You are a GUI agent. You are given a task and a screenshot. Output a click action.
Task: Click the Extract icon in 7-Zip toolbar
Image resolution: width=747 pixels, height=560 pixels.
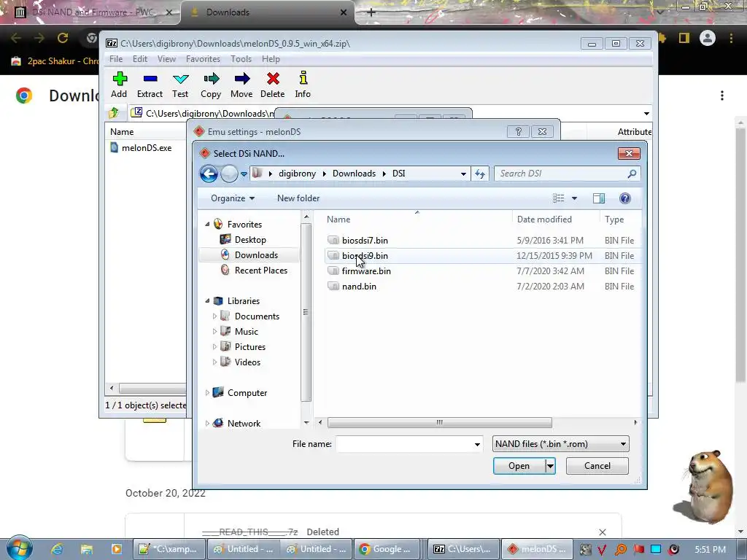point(150,79)
